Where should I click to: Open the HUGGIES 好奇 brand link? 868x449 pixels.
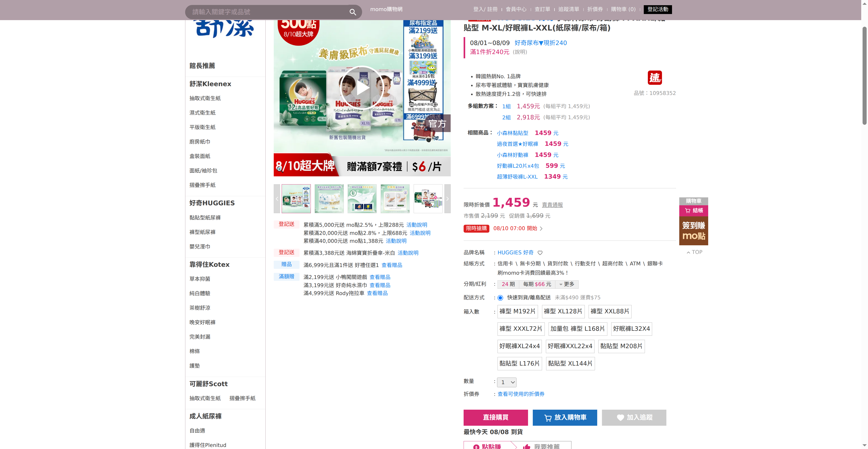click(x=516, y=253)
